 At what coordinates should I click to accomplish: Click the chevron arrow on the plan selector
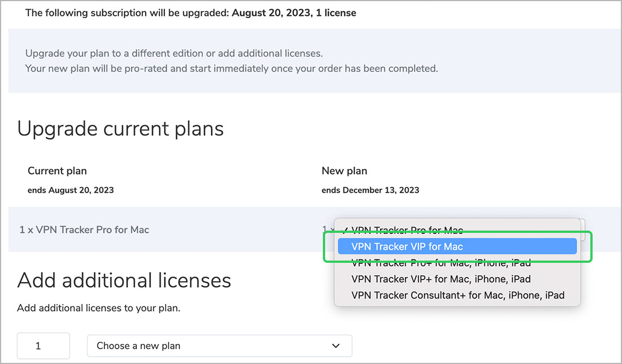pos(336,345)
